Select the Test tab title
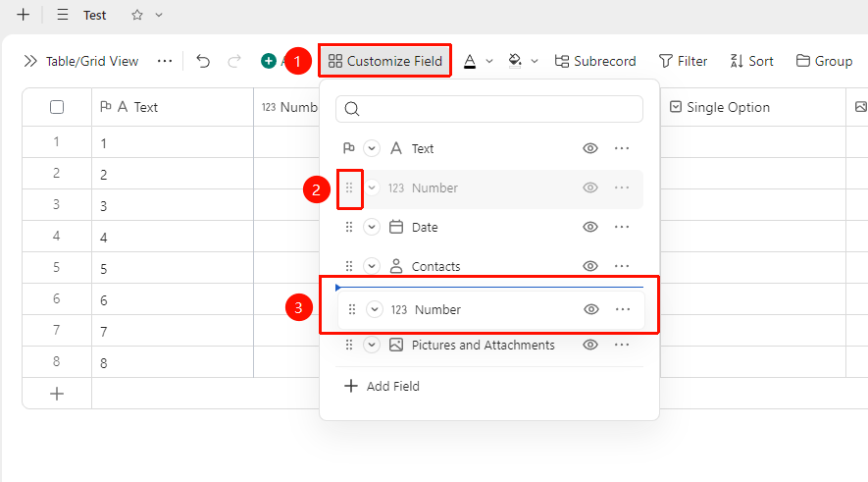Screen dimensions: 868x482 pyautogui.click(x=95, y=16)
